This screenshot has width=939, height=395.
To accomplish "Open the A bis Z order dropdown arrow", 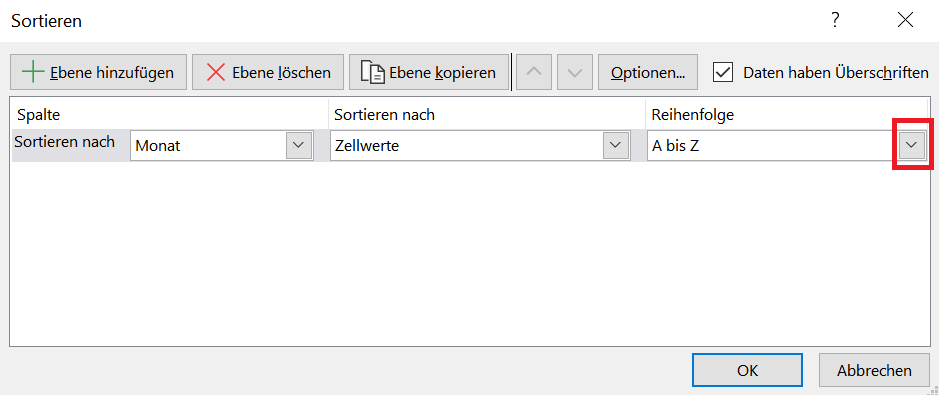I will tap(912, 145).
